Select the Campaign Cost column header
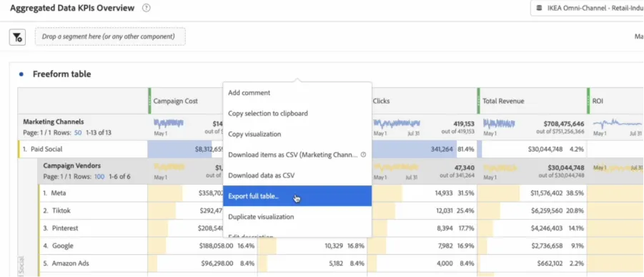The height and width of the screenshot is (277, 644). tap(175, 101)
